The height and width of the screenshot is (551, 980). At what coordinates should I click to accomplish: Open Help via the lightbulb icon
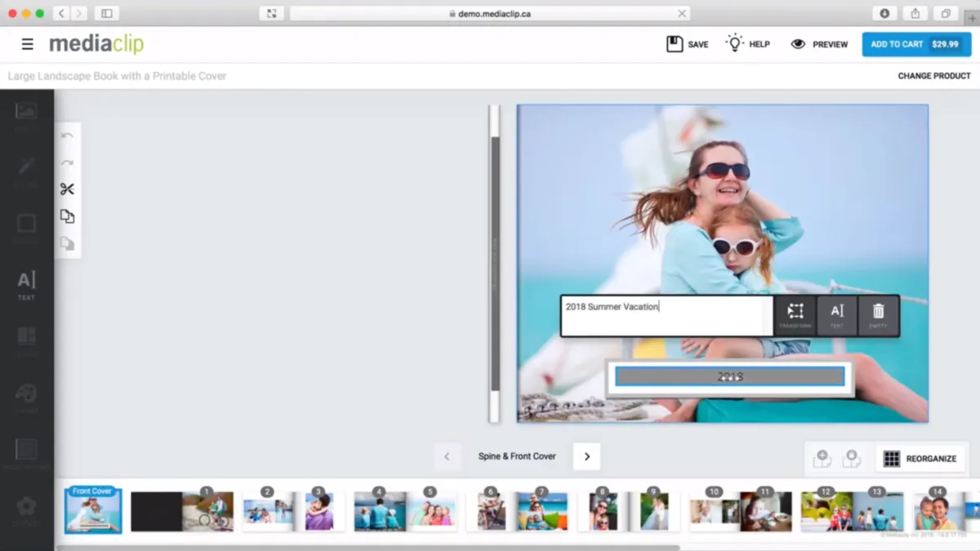point(735,43)
